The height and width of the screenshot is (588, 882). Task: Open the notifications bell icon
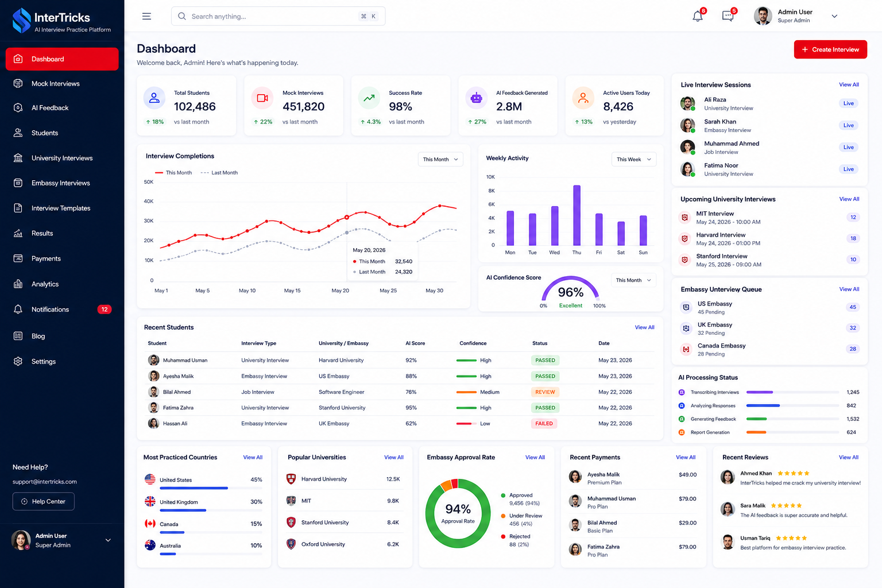coord(698,16)
